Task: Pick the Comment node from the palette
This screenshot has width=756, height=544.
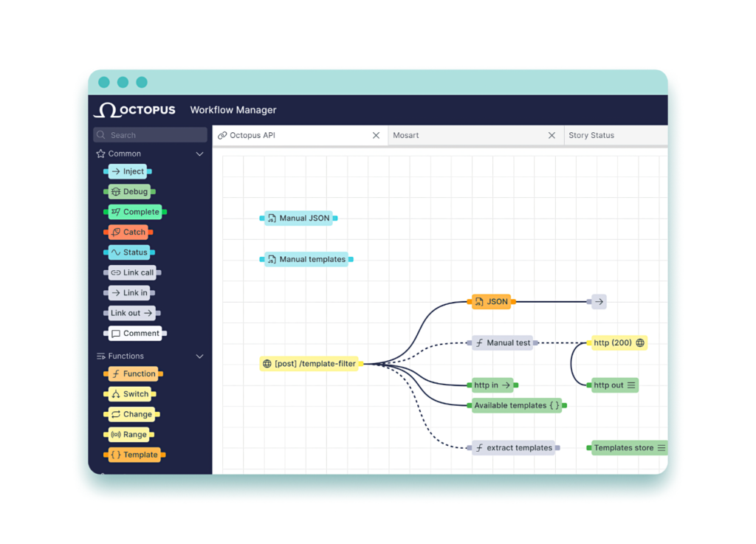Action: coord(136,334)
